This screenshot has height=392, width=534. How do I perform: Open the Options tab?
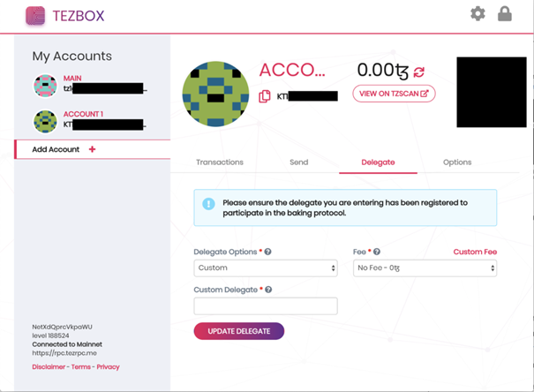pyautogui.click(x=457, y=162)
